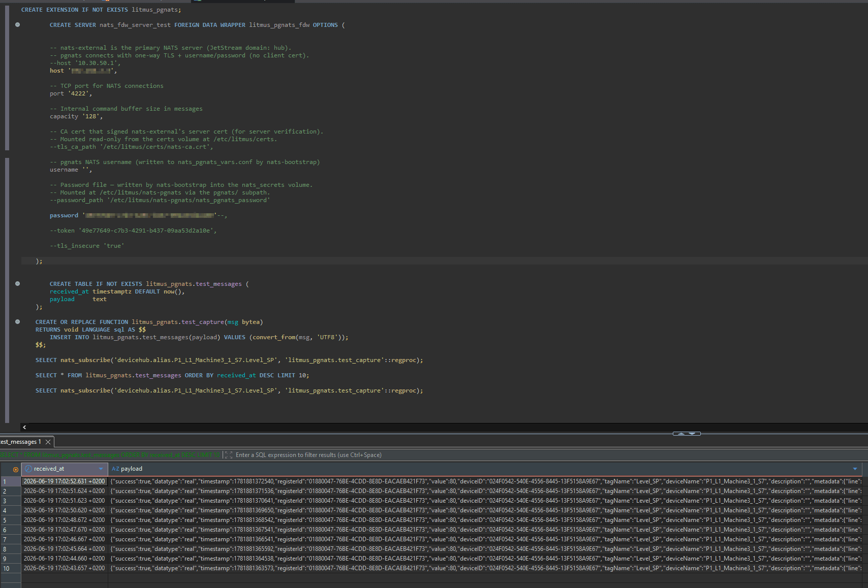Click cell 2026-06-19 17:02:51.623 +0200
The image size is (868, 588).
pyautogui.click(x=65, y=501)
